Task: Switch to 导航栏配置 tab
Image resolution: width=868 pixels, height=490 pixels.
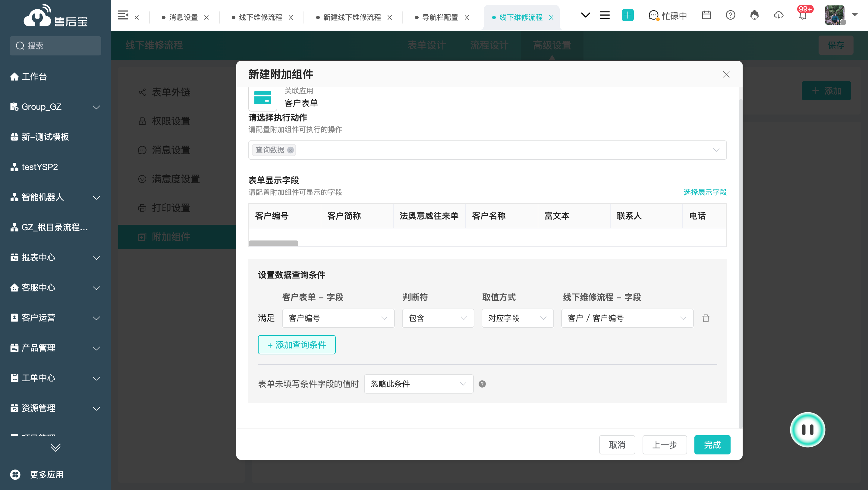Action: click(440, 17)
